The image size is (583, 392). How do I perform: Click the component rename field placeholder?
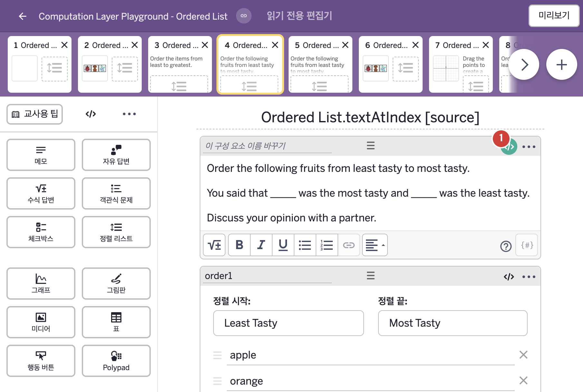pos(267,146)
